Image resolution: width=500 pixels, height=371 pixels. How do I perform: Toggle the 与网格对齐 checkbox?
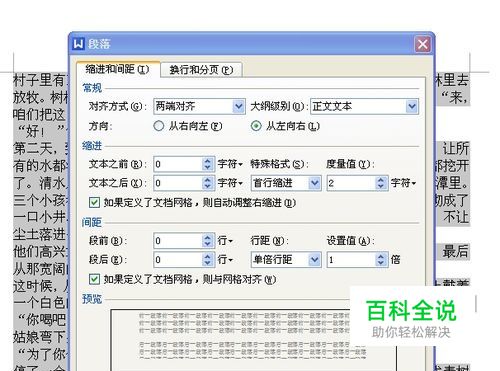coord(94,279)
